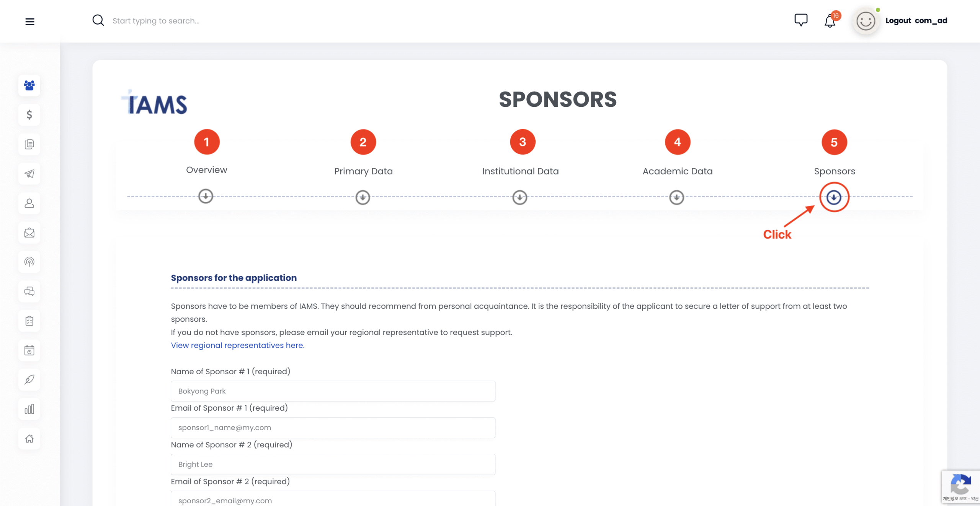Viewport: 980px width, 506px height.
Task: Expand the Academic Data step arrow
Action: 676,197
